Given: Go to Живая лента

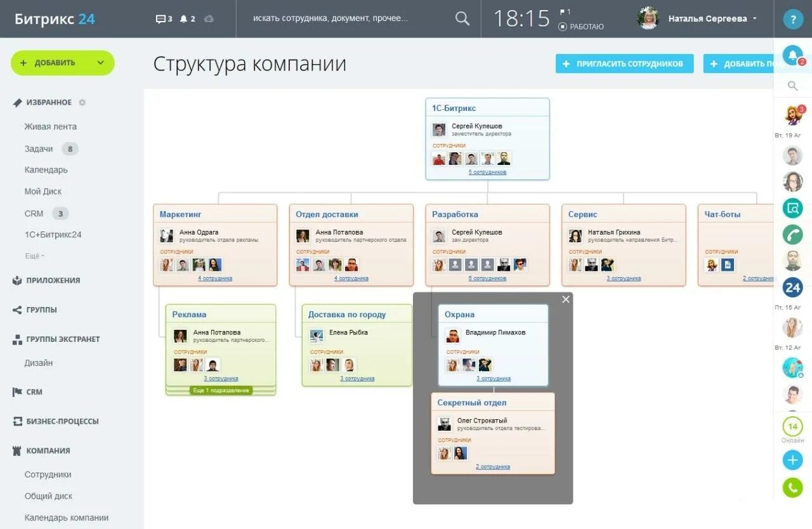Looking at the screenshot, I should (x=50, y=126).
